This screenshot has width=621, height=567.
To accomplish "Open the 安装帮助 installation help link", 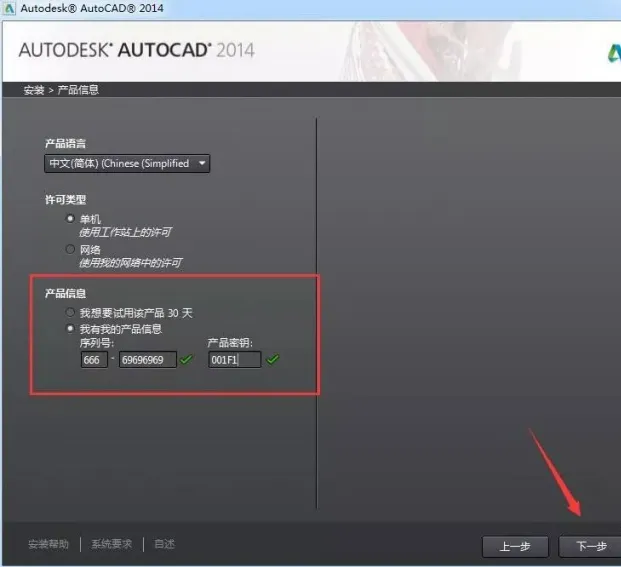I will click(x=48, y=544).
